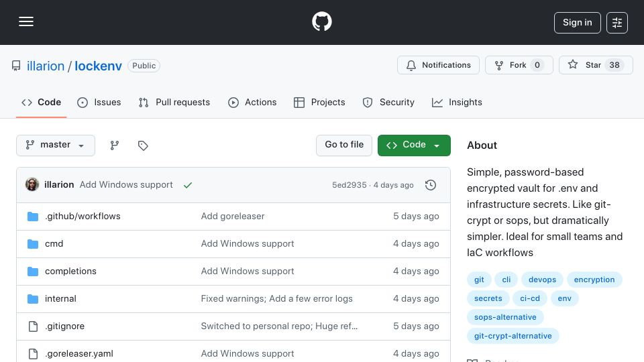
Task: Select the devops topic tag
Action: tap(542, 280)
